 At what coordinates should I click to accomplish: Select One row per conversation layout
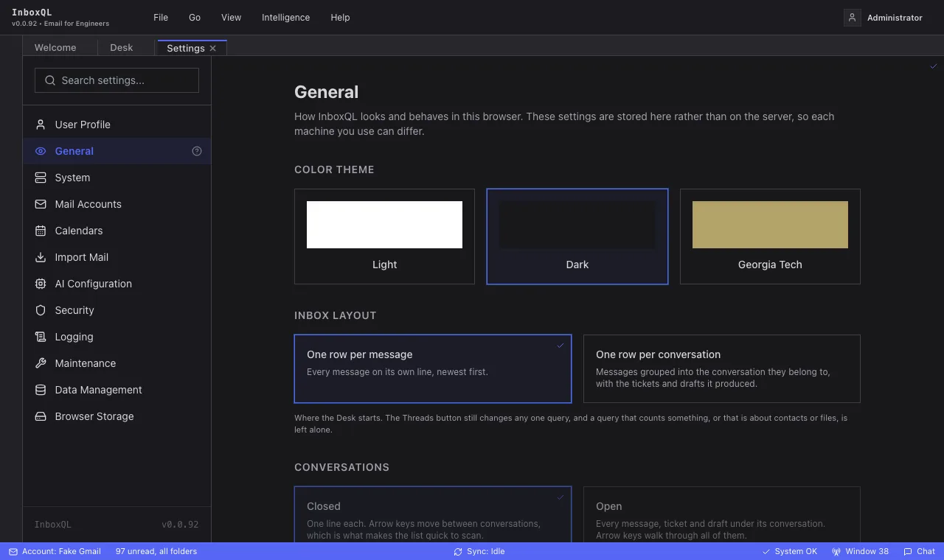[x=722, y=368]
